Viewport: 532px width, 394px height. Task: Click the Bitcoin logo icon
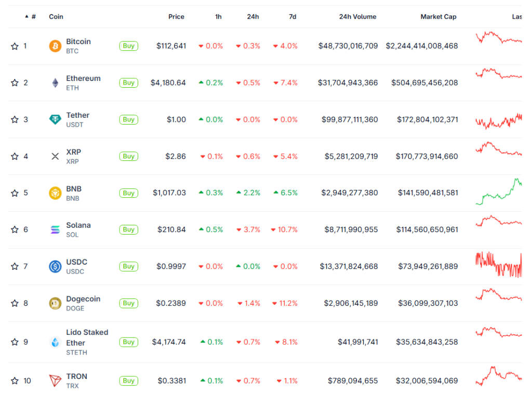[x=55, y=46]
